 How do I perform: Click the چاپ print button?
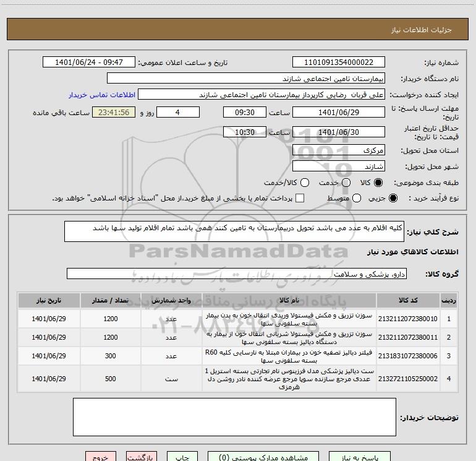point(182,456)
